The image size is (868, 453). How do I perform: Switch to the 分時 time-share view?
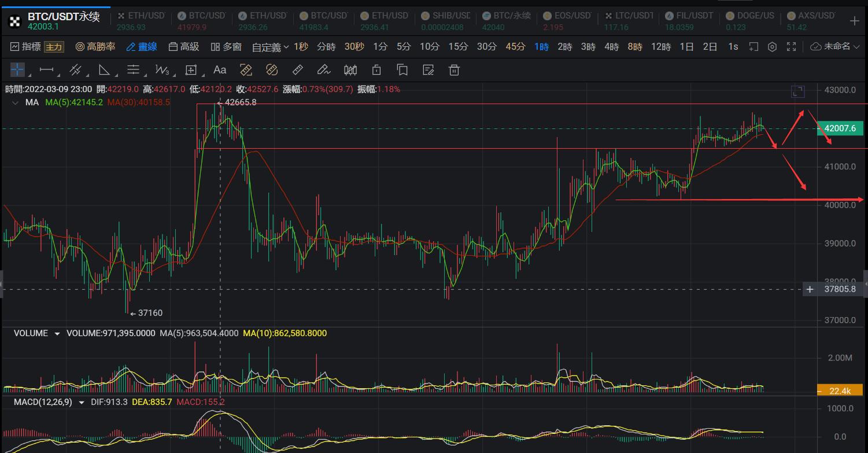(326, 47)
